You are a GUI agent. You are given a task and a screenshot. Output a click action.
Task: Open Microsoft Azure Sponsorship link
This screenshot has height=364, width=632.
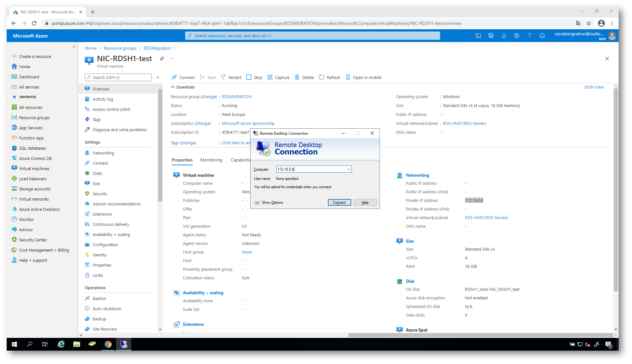[248, 123]
